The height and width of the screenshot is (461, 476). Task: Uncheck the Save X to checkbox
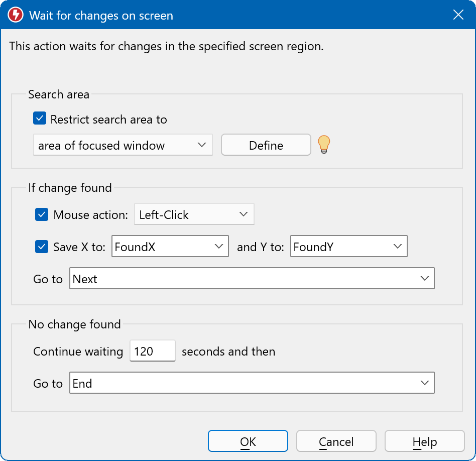(x=42, y=247)
